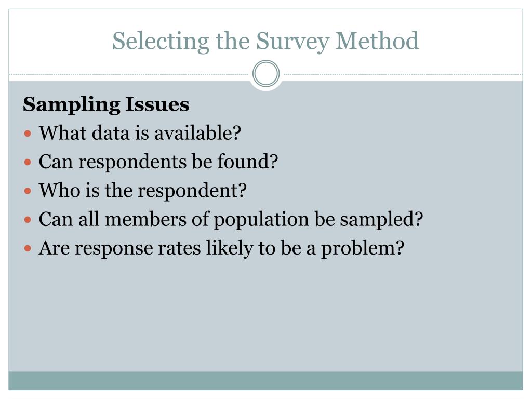Click the word population in the fourth bullet
Screen dimensions: 532x399
coord(261,220)
